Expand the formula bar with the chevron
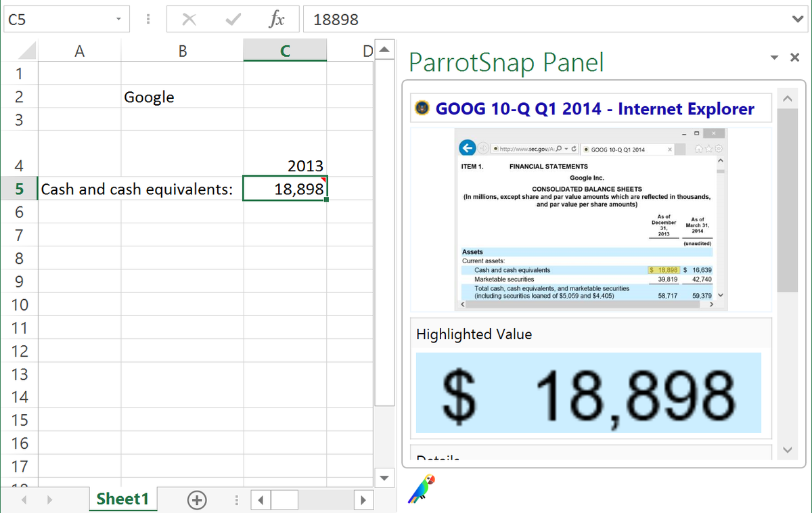812x513 pixels. [797, 20]
